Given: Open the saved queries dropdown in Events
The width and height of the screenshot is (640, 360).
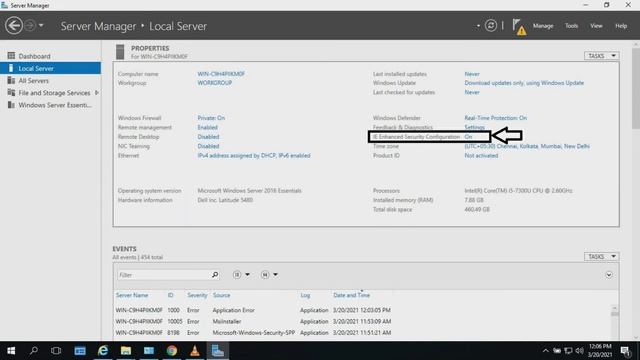Looking at the screenshot, I should point(269,275).
